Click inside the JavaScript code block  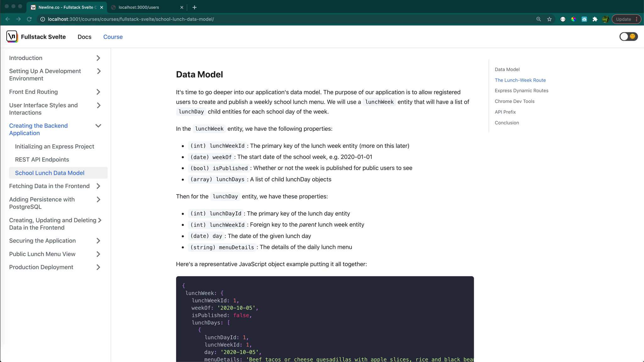pos(325,319)
